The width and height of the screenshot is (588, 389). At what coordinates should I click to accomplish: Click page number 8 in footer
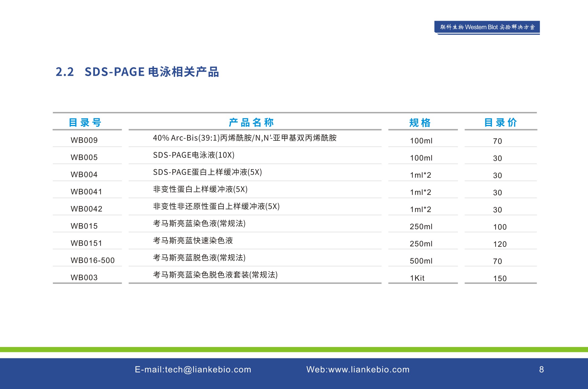[542, 369]
